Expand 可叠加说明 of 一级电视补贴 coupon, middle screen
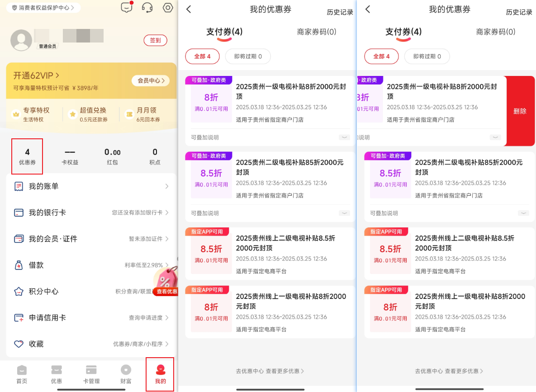 tap(344, 137)
